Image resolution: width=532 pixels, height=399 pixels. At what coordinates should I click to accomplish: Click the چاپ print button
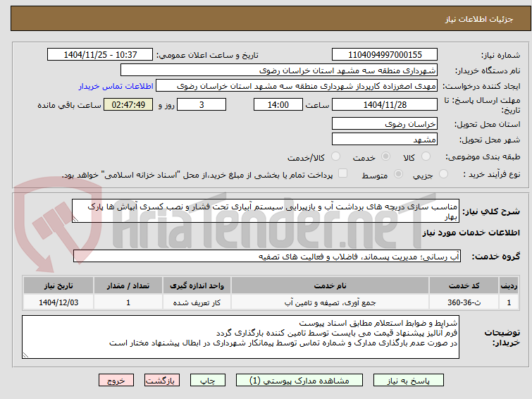point(208,381)
